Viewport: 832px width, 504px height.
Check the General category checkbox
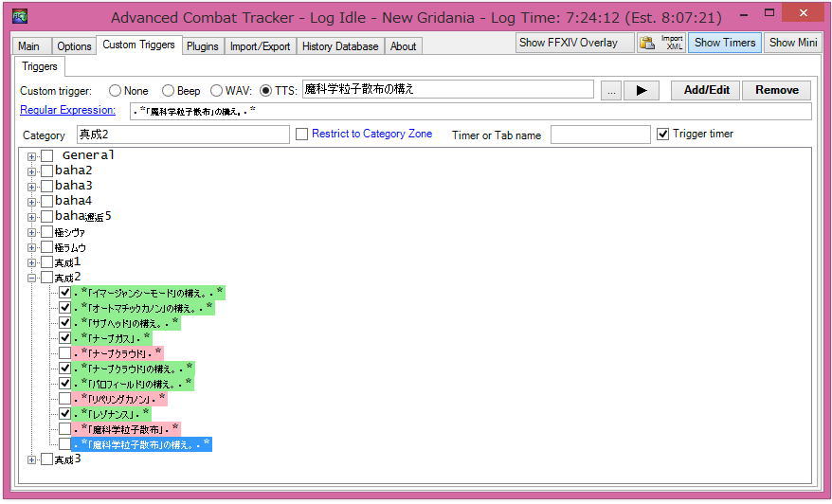click(47, 156)
